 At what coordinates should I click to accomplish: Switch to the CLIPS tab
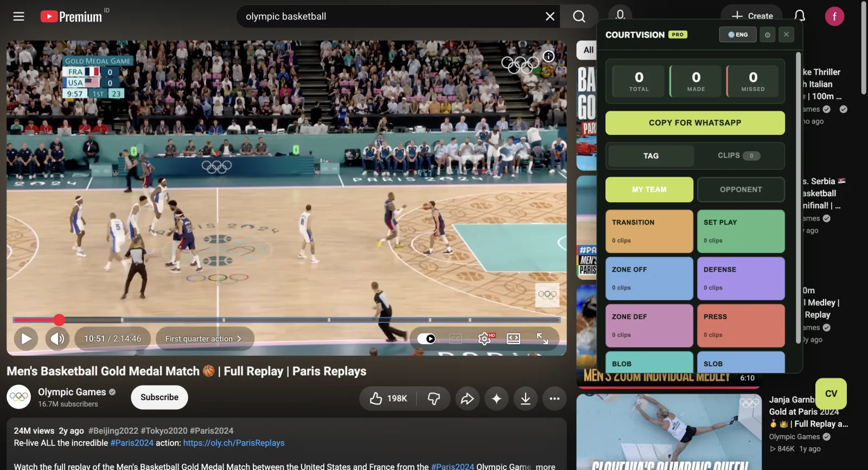pos(739,156)
